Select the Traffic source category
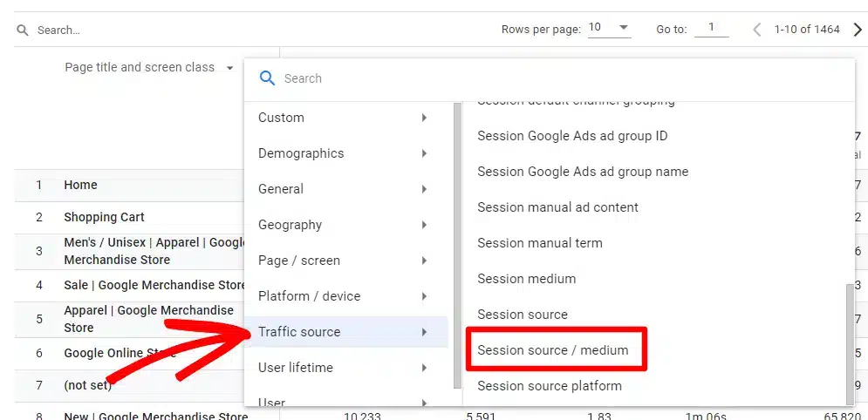Image resolution: width=868 pixels, height=420 pixels. pyautogui.click(x=345, y=332)
